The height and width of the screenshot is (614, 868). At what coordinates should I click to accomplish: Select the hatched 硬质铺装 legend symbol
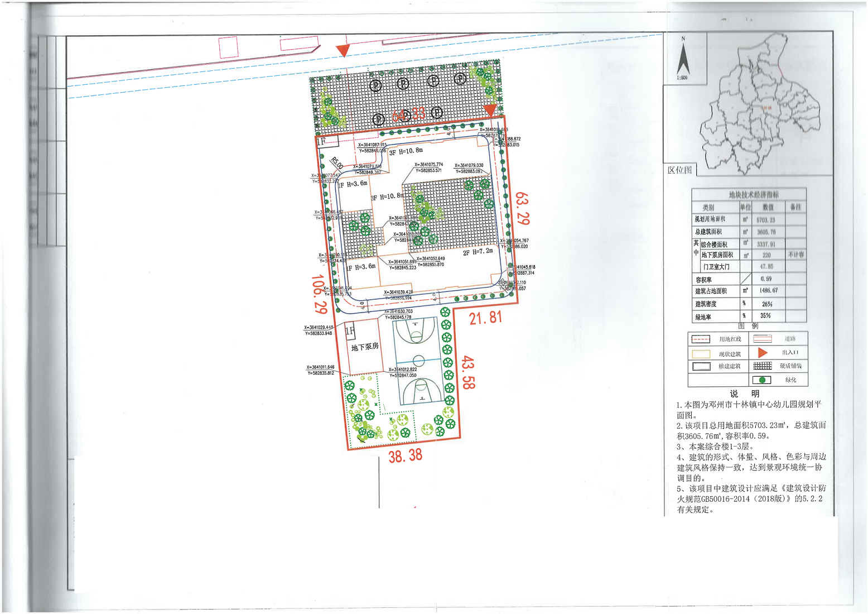tap(762, 366)
